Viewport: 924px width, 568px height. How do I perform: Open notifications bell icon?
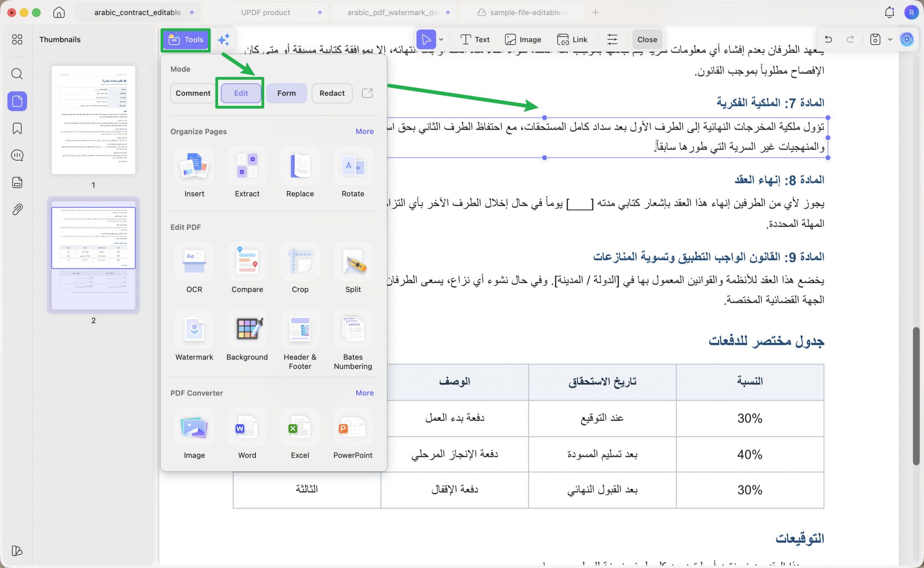(889, 12)
